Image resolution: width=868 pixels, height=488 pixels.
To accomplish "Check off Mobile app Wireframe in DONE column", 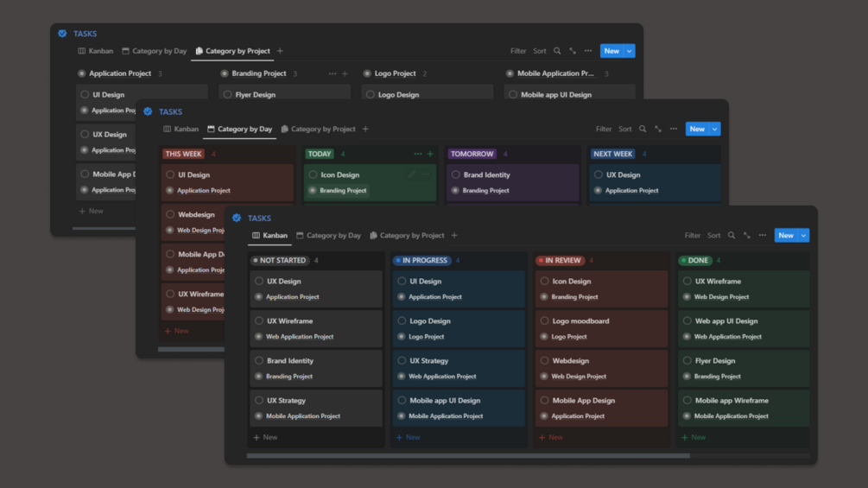I will click(x=687, y=401).
